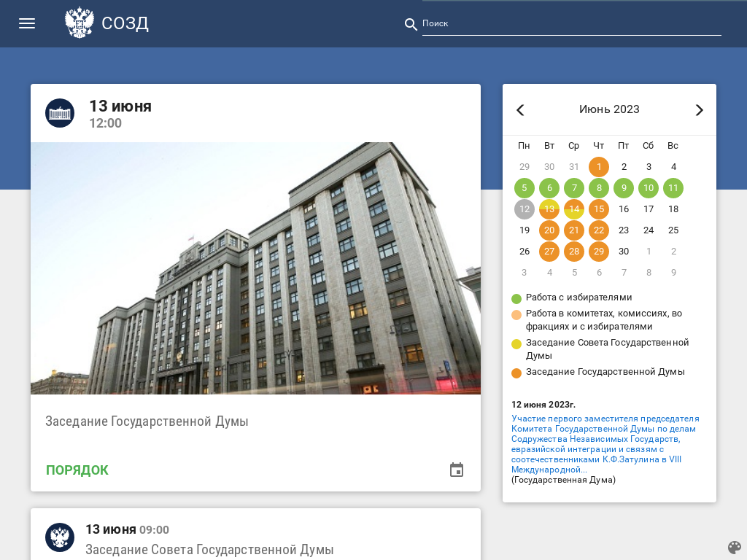Open the hamburger navigation menu
Image resolution: width=747 pixels, height=560 pixels.
point(27,23)
